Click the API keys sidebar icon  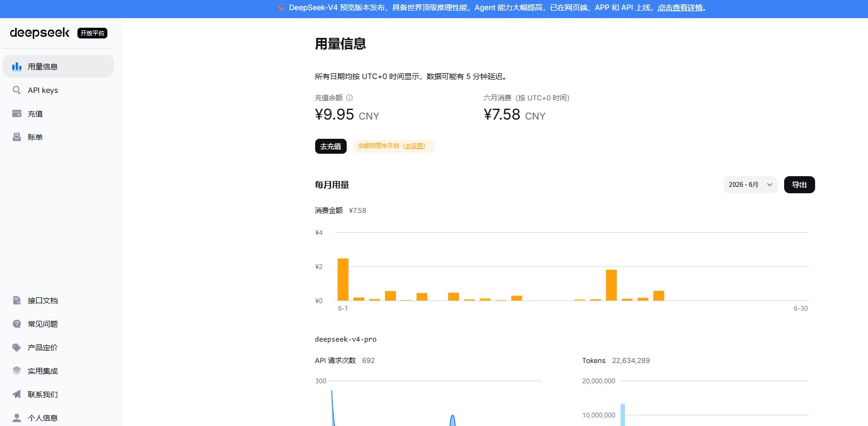tap(17, 90)
